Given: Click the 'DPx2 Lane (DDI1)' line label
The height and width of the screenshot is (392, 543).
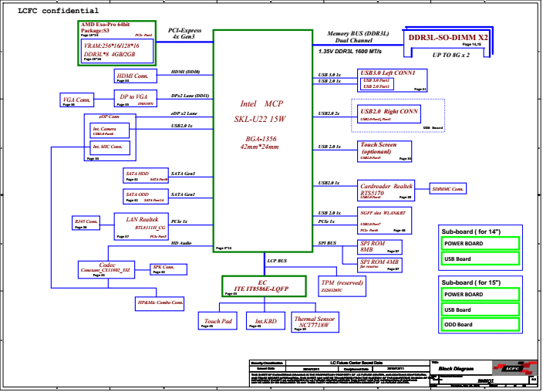Looking at the screenshot, I should click(x=190, y=96).
